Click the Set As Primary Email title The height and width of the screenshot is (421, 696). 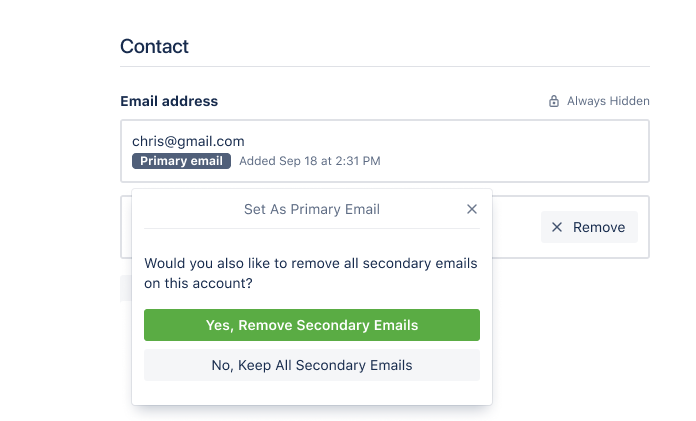coord(312,209)
